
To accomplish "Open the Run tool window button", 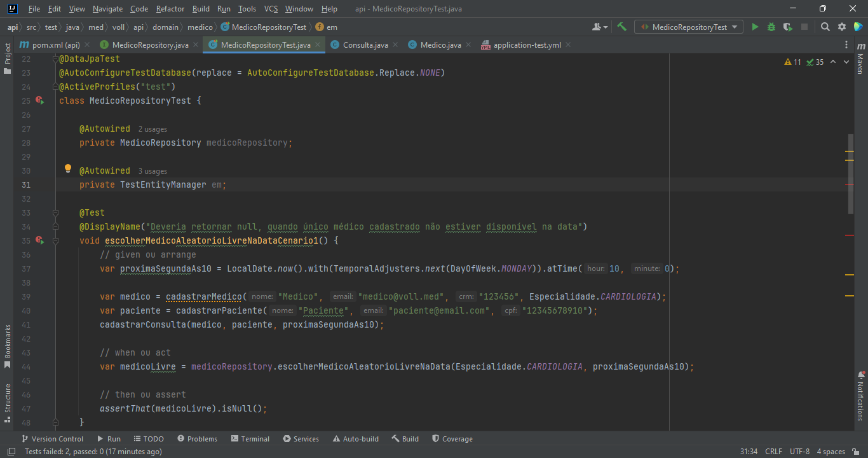I will coord(109,439).
